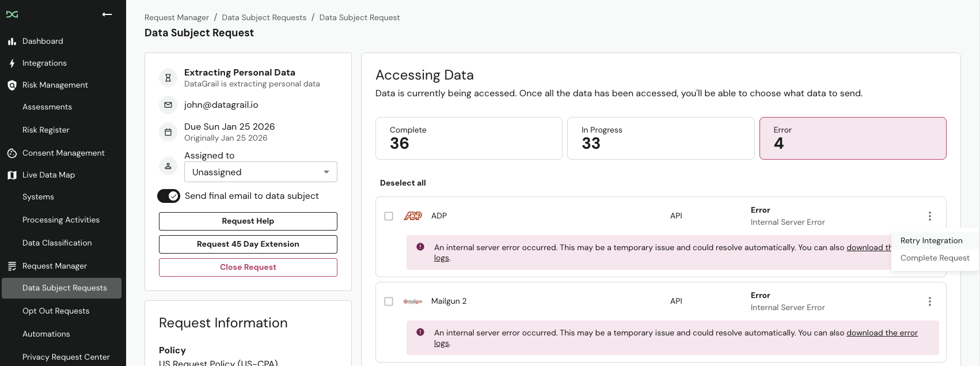980x366 pixels.
Task: Select Retry Integration from the context menu
Action: pyautogui.click(x=931, y=241)
